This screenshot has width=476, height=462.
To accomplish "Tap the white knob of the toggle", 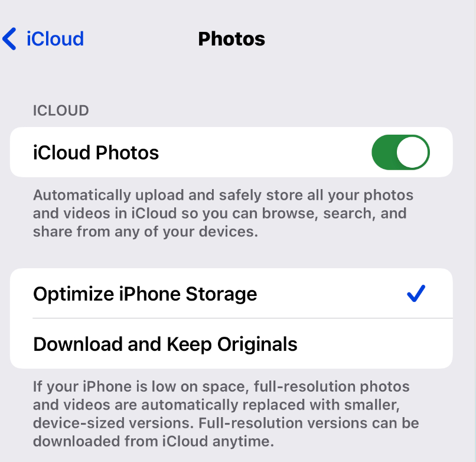I will pos(412,152).
